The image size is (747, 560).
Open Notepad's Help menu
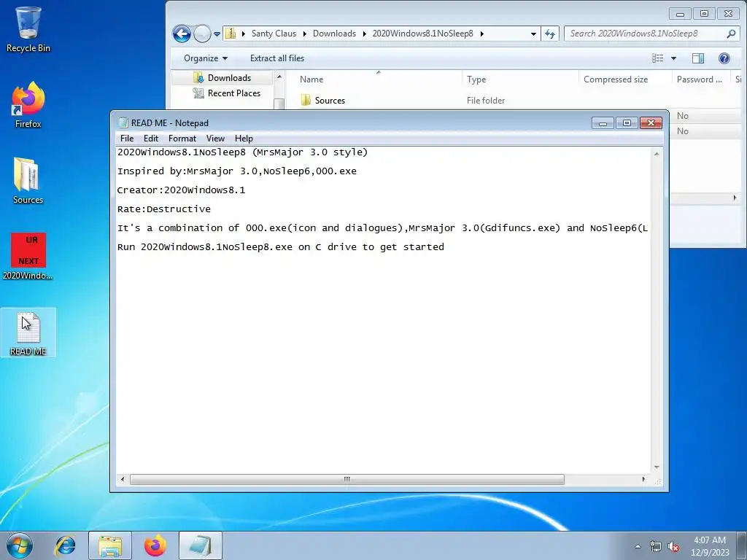tap(244, 139)
